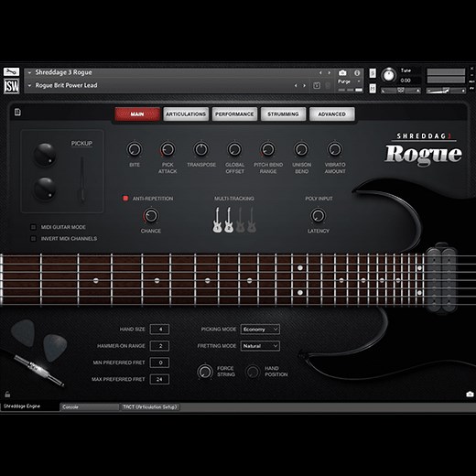This screenshot has width=476, height=476.
Task: Click the VIBRATO AMOUNT knob
Action: point(335,149)
